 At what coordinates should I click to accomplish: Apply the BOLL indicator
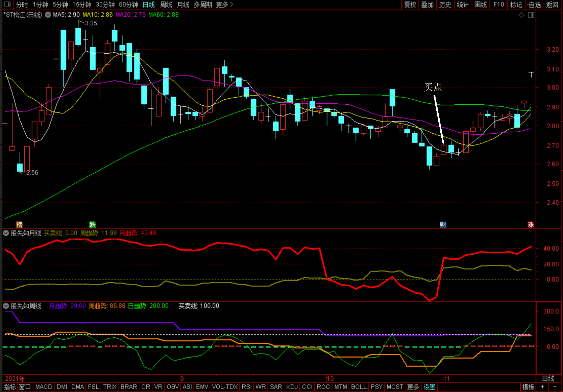point(359,387)
